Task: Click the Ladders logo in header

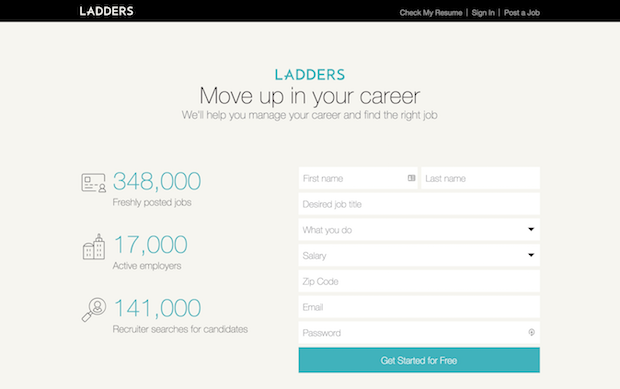Action: (106, 11)
